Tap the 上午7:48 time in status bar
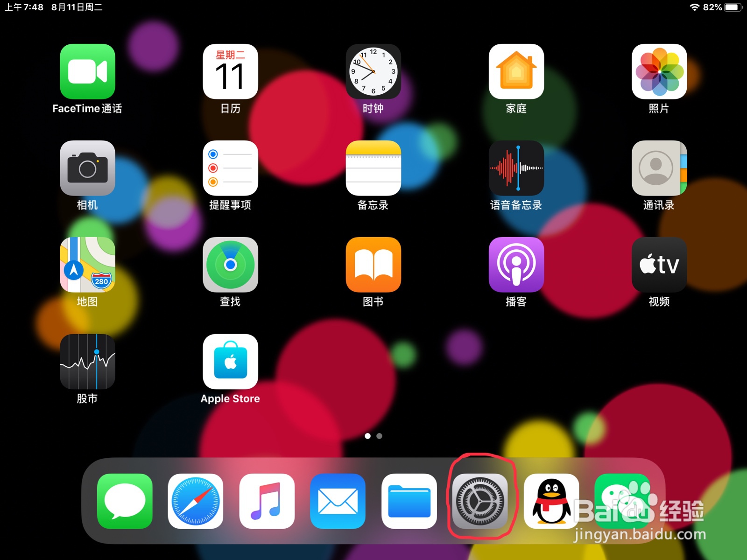 point(24,7)
